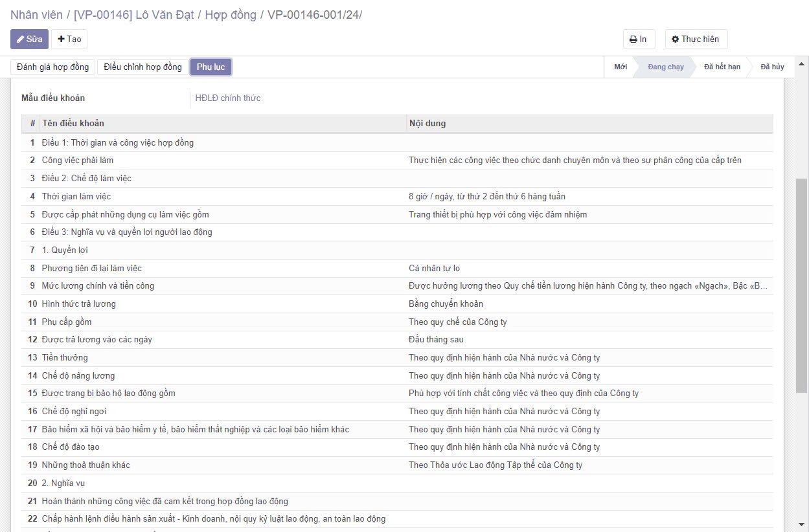Click HĐLĐ chính thức template field

(x=228, y=98)
